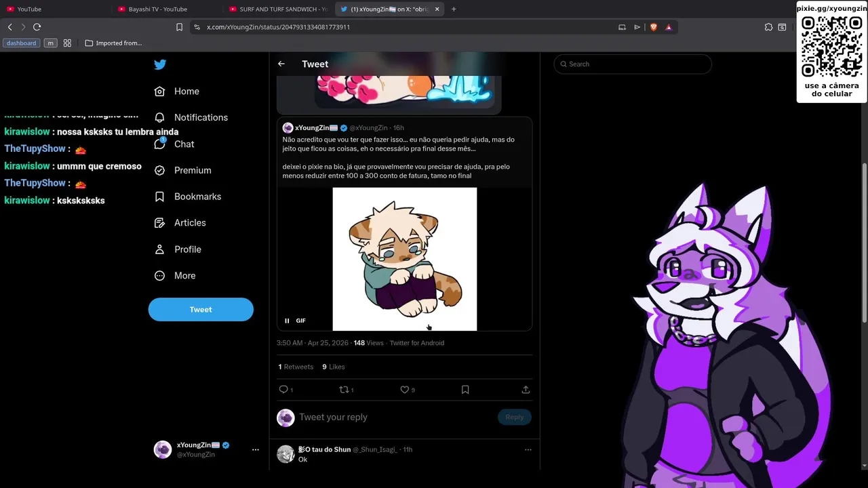This screenshot has height=488, width=868.
Task: Click the verified badge beside quoted xYoungZin
Action: [x=344, y=128]
